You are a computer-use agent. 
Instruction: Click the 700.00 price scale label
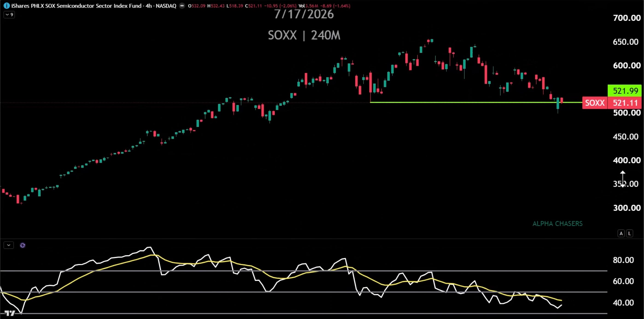point(627,18)
